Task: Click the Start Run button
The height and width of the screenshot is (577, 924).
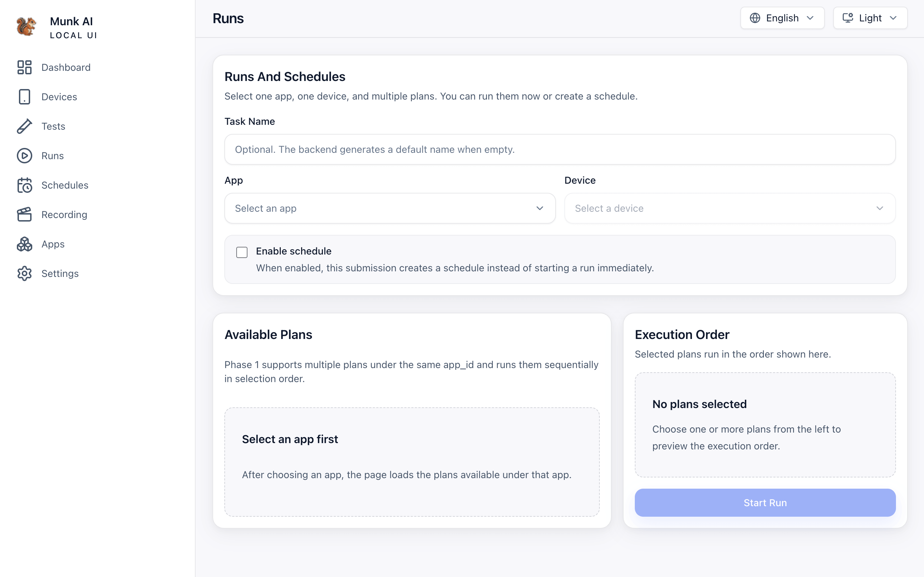Action: [x=765, y=503]
